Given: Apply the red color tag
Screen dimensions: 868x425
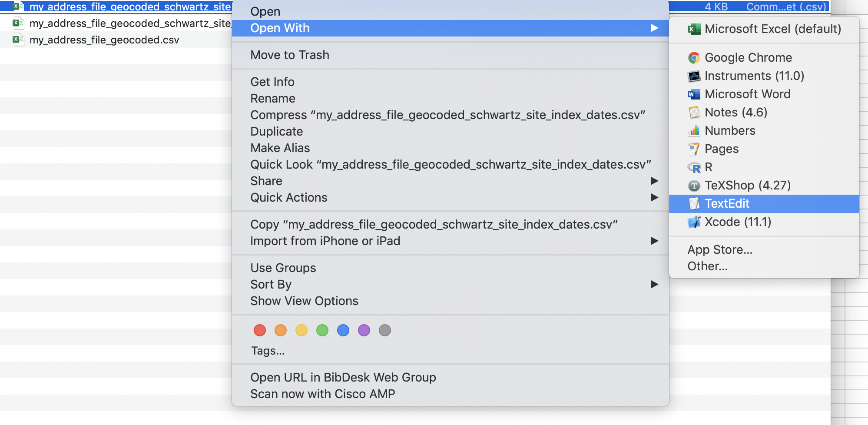Looking at the screenshot, I should pyautogui.click(x=260, y=330).
